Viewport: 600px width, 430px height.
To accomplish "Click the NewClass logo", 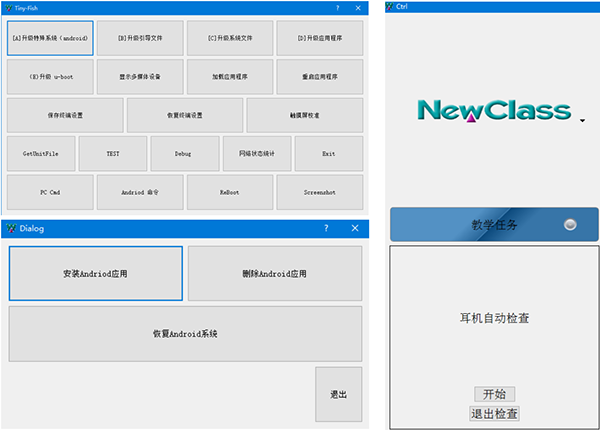I will [x=494, y=110].
